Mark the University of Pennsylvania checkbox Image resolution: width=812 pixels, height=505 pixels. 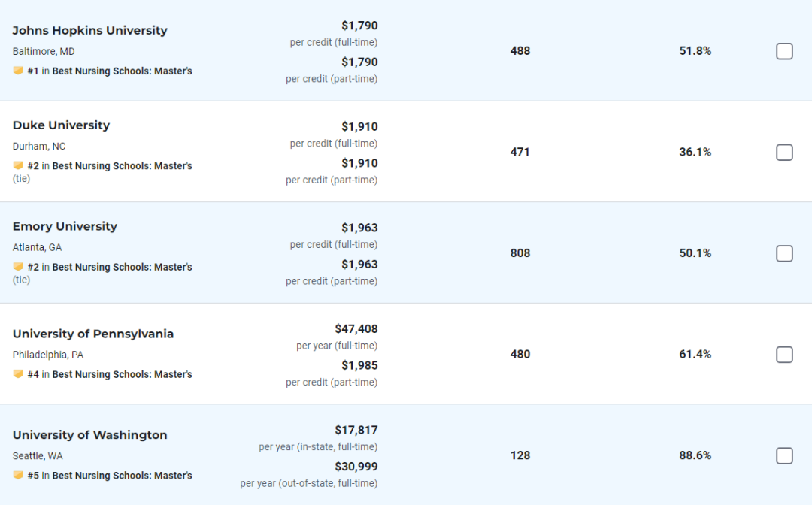pos(784,355)
